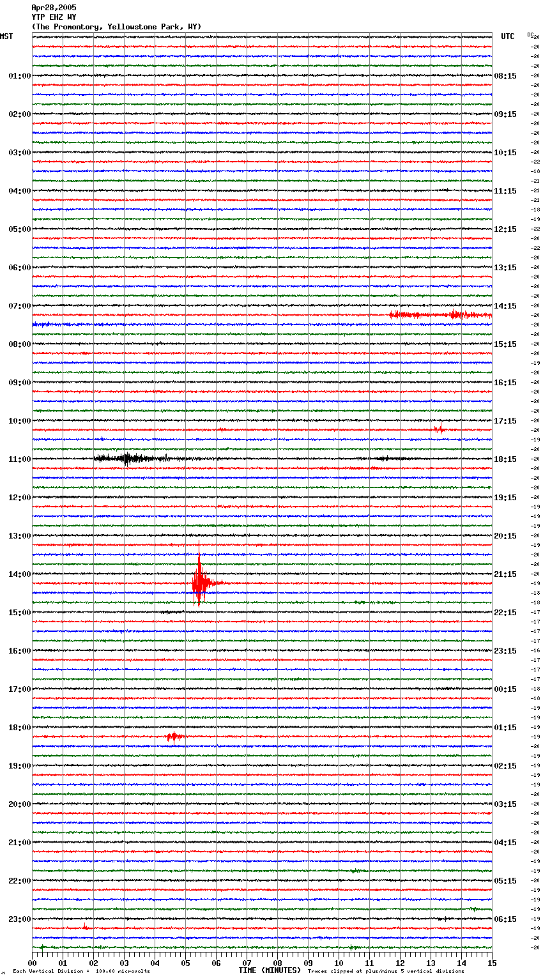Image resolution: width=543 pixels, height=980 pixels.
Task: Select the 09:00 MST time label
Action: tap(19, 383)
